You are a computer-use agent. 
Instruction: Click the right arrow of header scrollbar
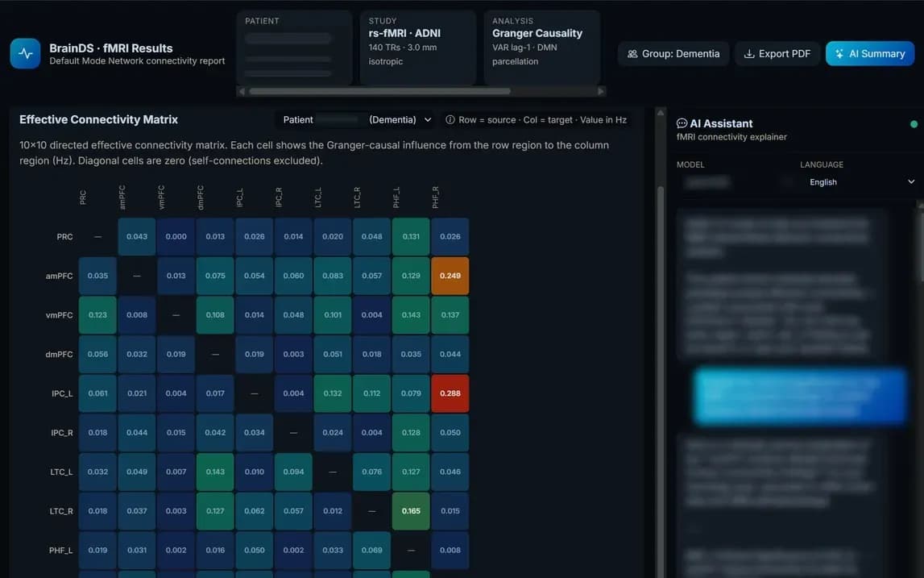(x=600, y=91)
